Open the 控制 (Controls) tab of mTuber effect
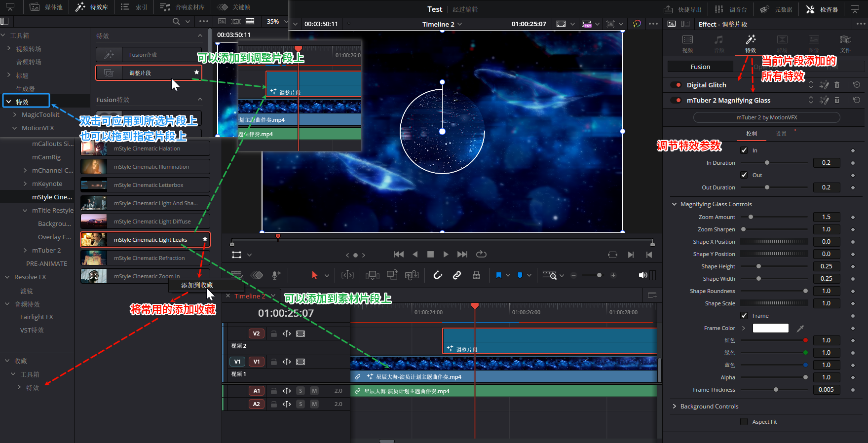The height and width of the screenshot is (443, 868). 752,134
